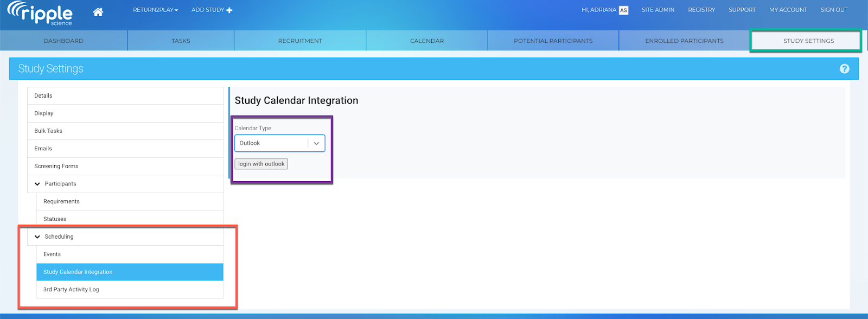868x319 pixels.
Task: Select the Events settings item
Action: pos(52,254)
